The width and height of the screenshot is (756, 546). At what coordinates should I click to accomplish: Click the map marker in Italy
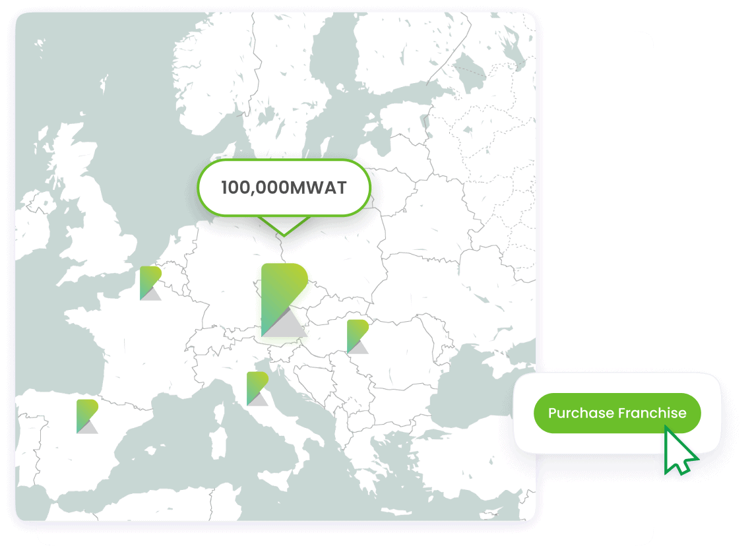tap(257, 388)
